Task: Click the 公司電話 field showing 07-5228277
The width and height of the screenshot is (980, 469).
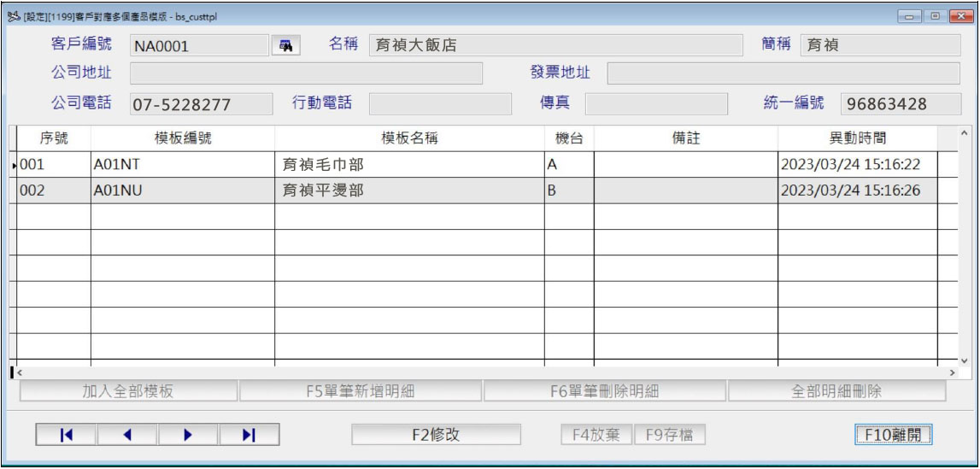Action: pyautogui.click(x=202, y=103)
